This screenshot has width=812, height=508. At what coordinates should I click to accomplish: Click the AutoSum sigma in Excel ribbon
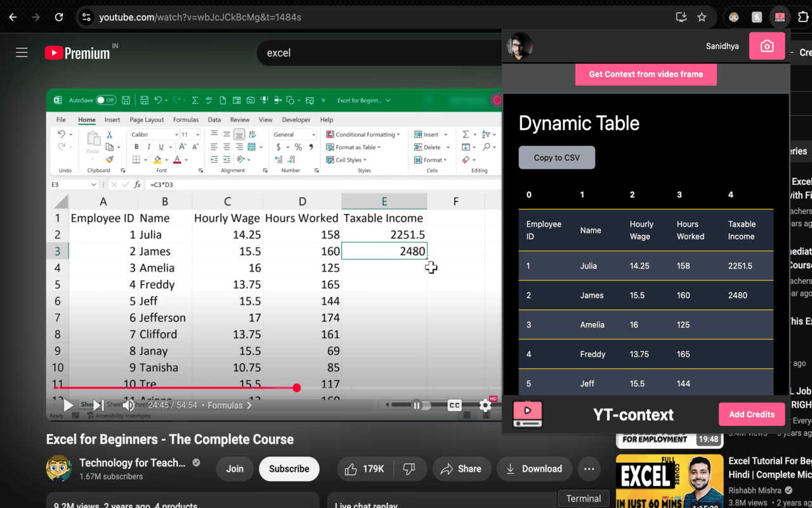(x=466, y=135)
